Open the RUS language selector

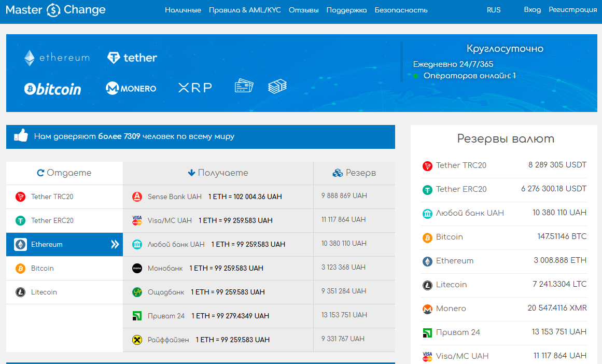[x=494, y=10]
